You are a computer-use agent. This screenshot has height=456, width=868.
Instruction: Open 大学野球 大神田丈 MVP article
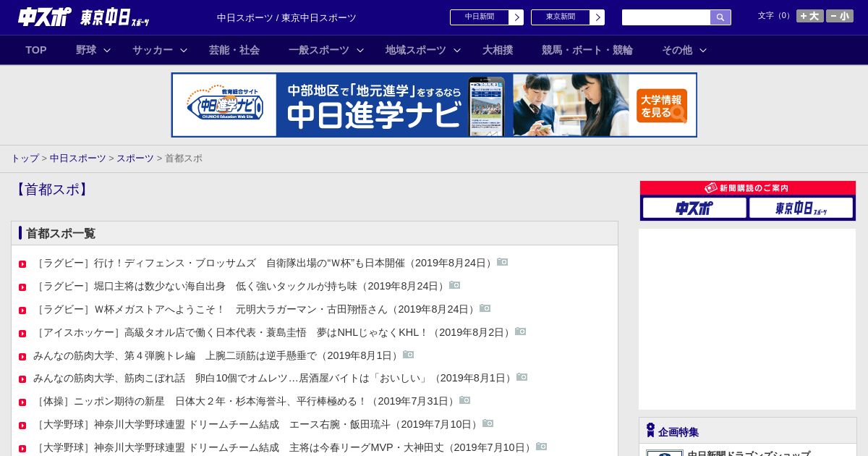[x=284, y=447]
